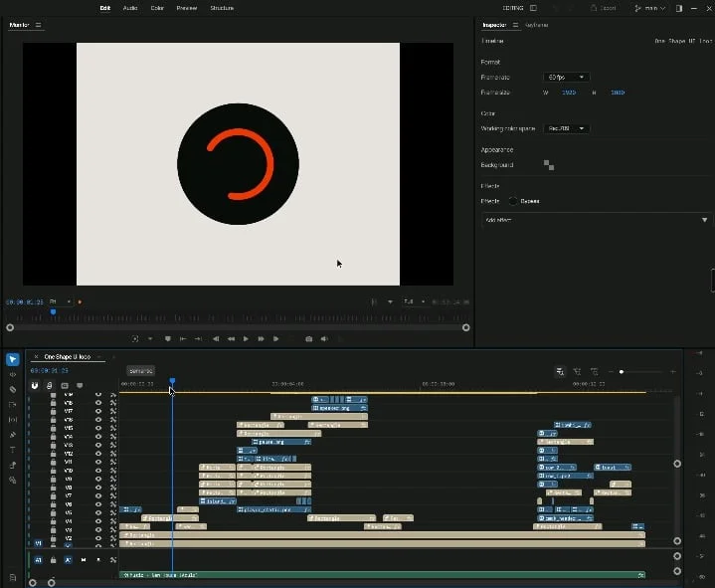Open the Monitor panel hamburger menu
This screenshot has height=588, width=715.
[39, 25]
